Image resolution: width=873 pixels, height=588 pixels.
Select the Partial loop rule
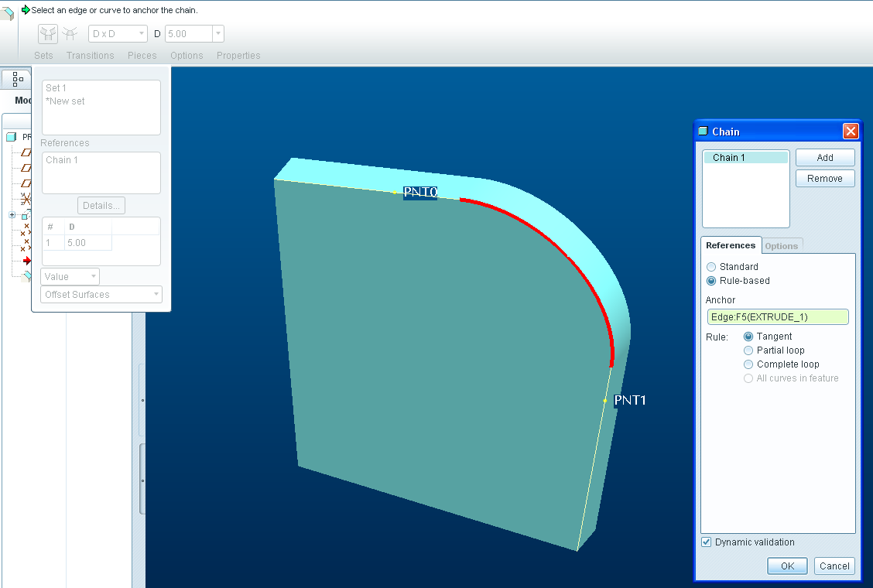coord(748,350)
